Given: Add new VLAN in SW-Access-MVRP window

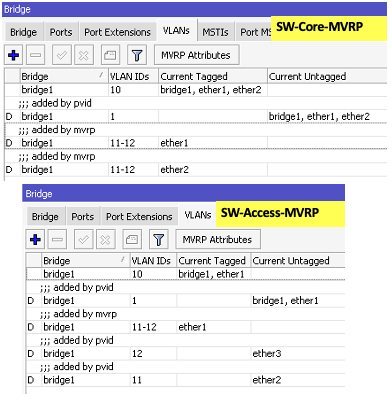Looking at the screenshot, I should coord(35,239).
